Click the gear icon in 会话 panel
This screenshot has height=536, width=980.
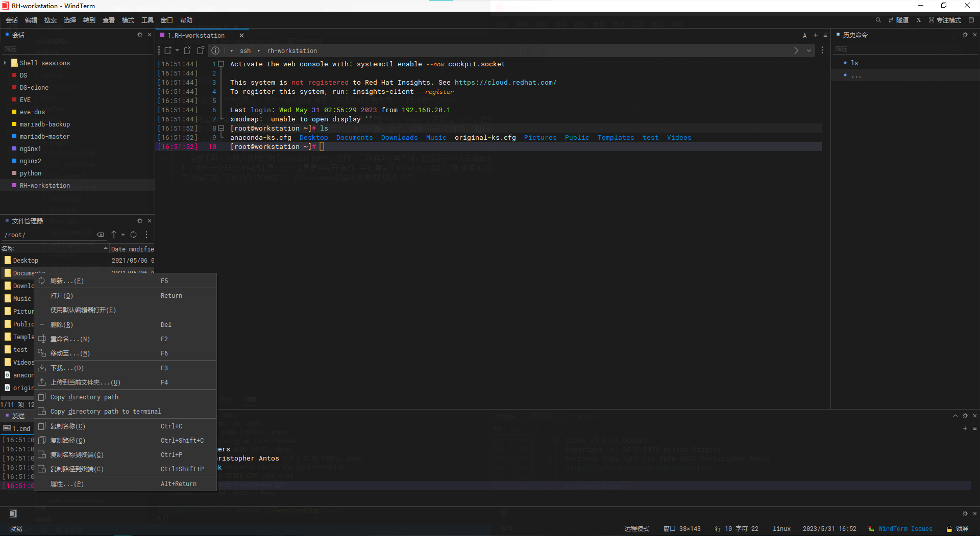point(140,35)
